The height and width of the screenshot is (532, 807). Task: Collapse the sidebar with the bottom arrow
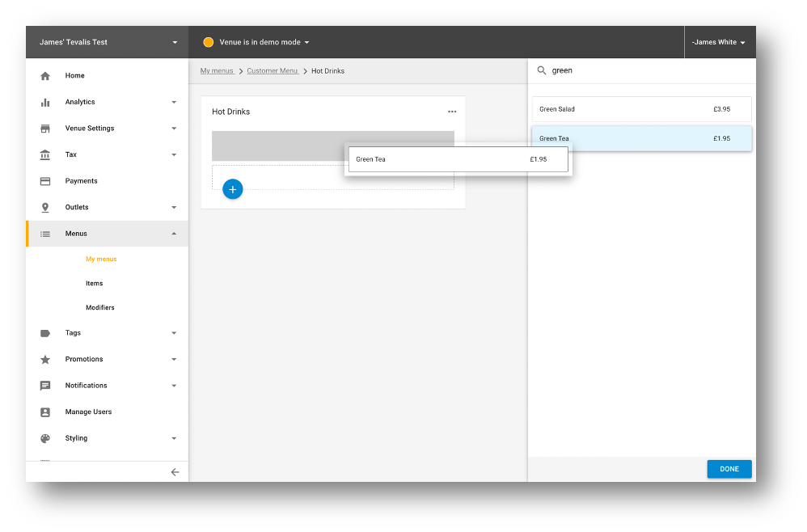click(175, 471)
